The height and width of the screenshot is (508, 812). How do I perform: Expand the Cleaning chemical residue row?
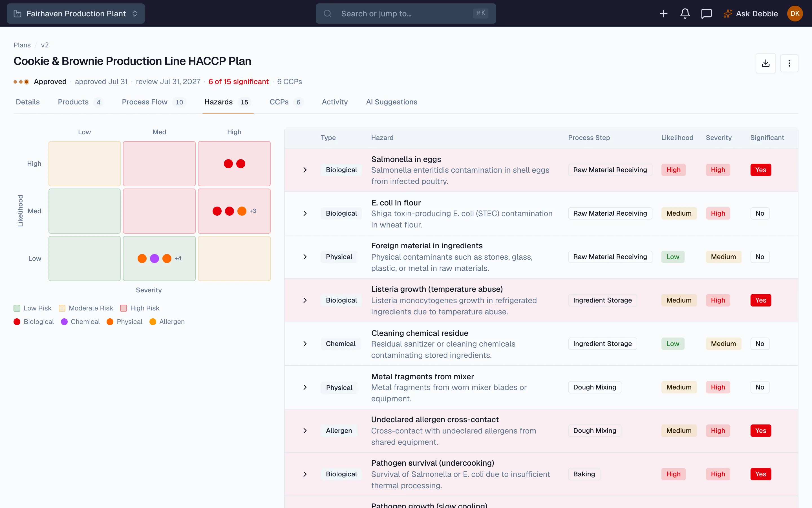305,344
